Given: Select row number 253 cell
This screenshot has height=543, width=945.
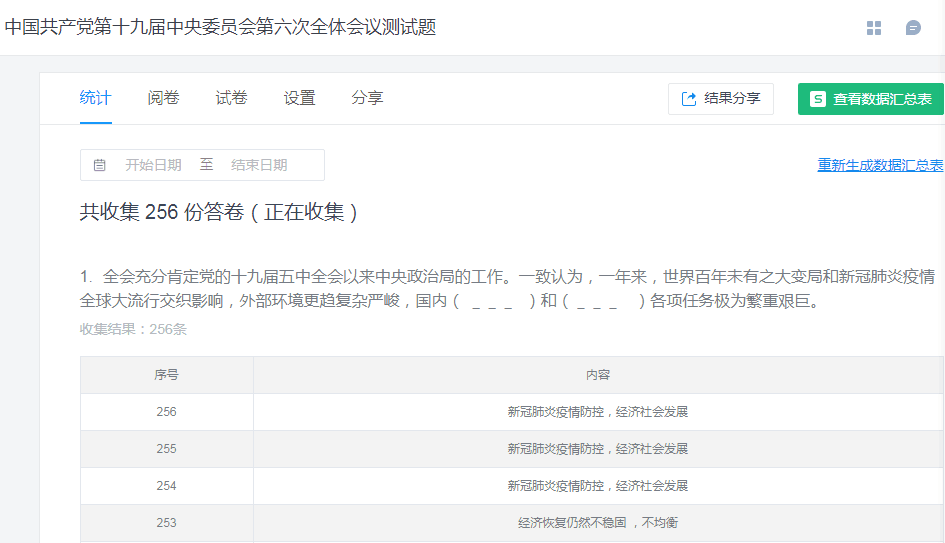Looking at the screenshot, I should point(166,523).
